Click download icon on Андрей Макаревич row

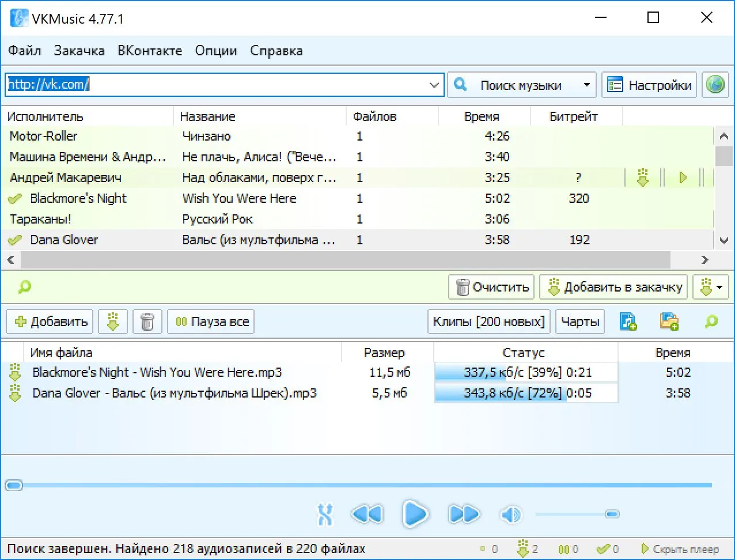pyautogui.click(x=643, y=177)
